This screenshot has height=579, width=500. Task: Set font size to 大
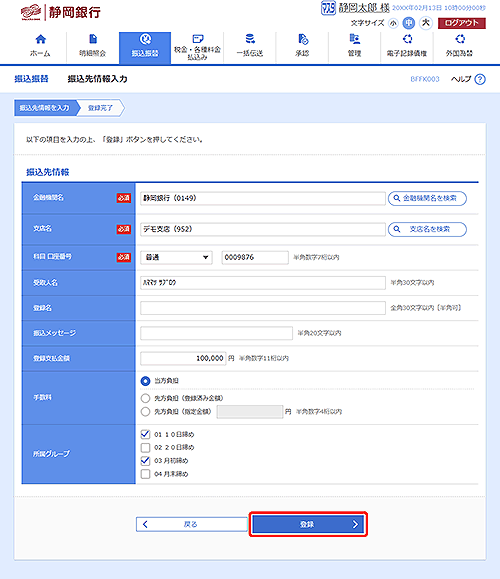coord(426,23)
